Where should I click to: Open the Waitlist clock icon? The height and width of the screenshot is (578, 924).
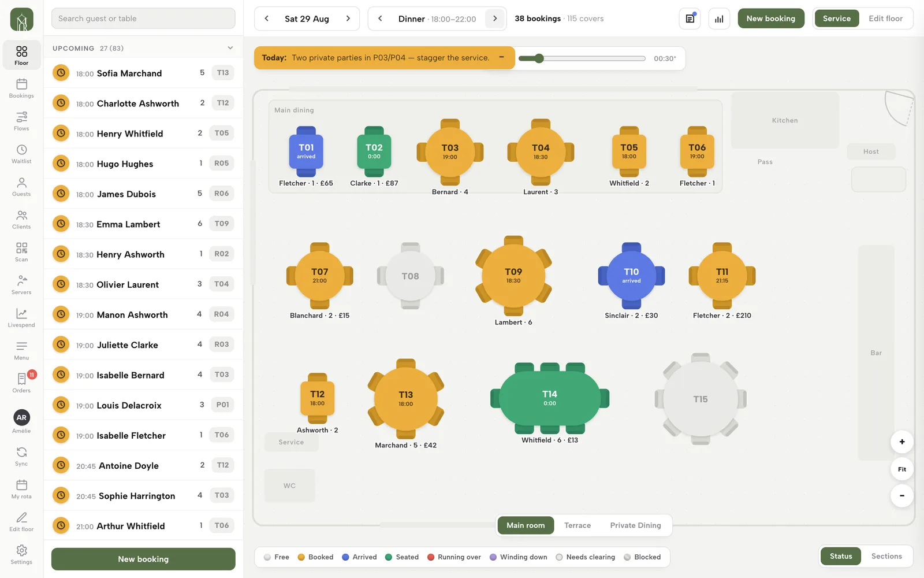(x=21, y=154)
